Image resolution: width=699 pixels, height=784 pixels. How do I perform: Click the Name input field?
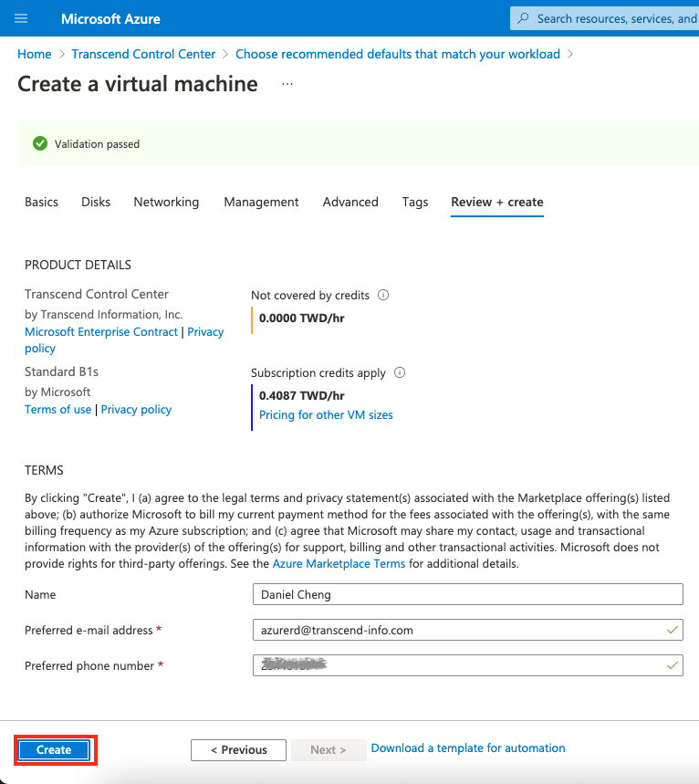point(468,594)
